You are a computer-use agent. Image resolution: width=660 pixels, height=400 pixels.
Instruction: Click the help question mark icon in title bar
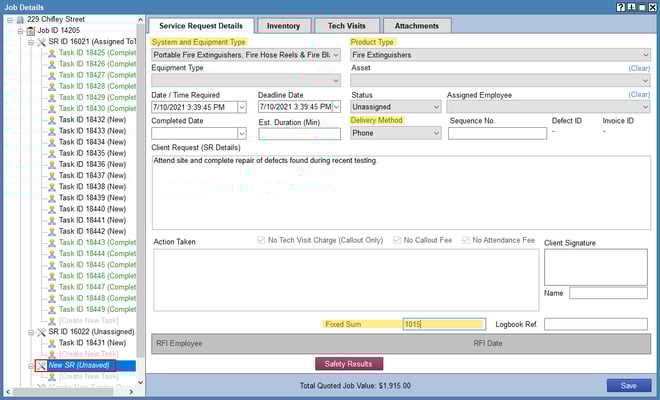pos(620,7)
